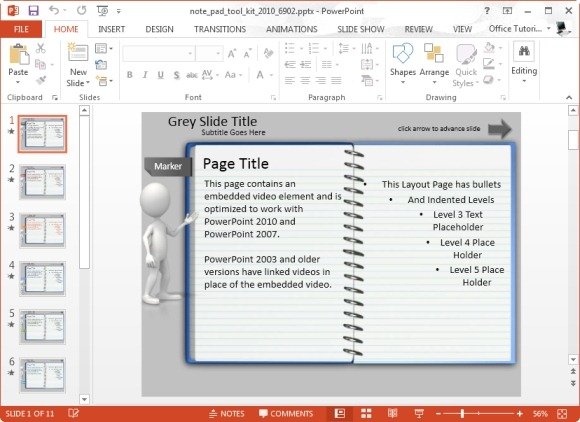This screenshot has width=580, height=422.
Task: Expand the Paste options arrow
Action: [18, 82]
